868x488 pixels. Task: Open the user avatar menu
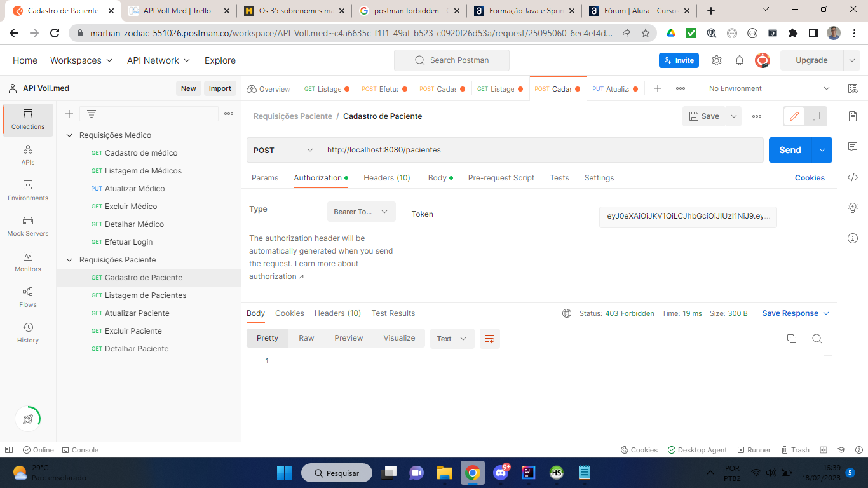(763, 60)
